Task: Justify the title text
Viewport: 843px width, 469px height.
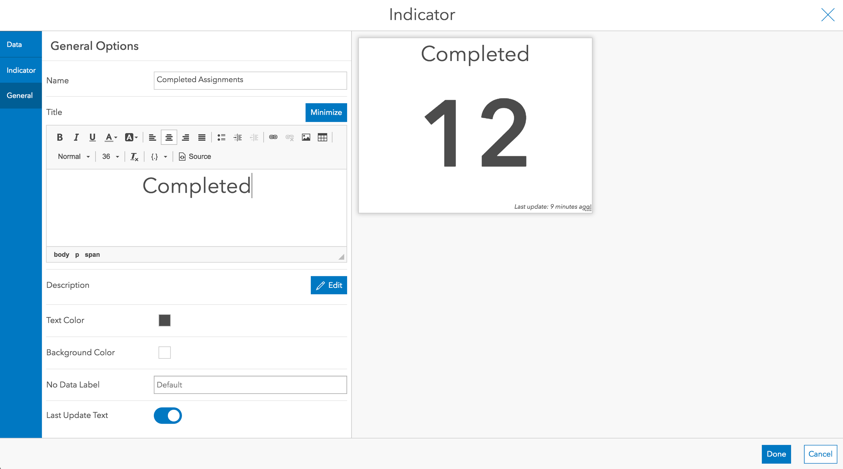Action: click(202, 137)
